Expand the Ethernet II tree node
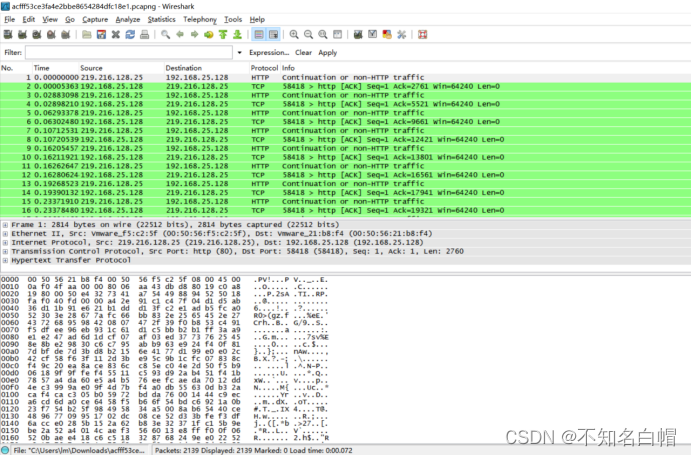Viewport: 691px width, 456px height. 5,234
